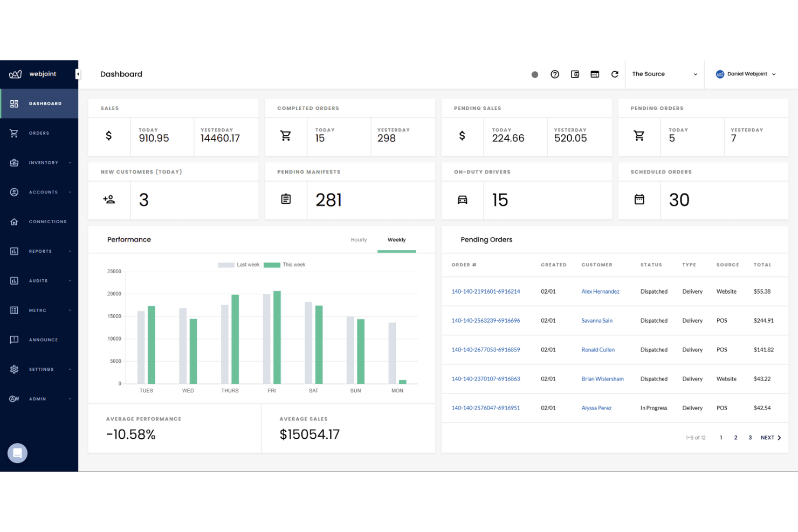Switch Performance chart to Weekly tab

click(x=397, y=240)
